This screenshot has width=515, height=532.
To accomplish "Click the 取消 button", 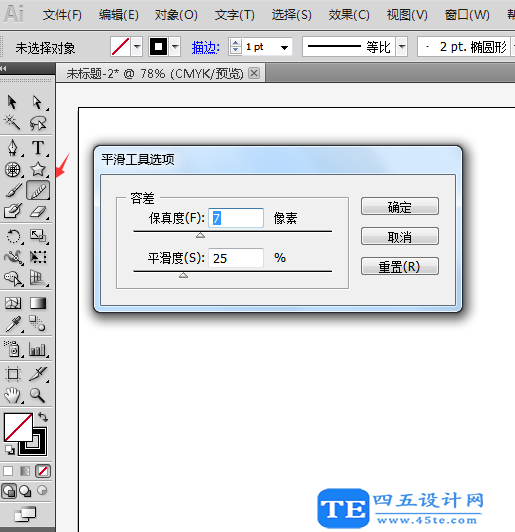I will click(x=400, y=236).
